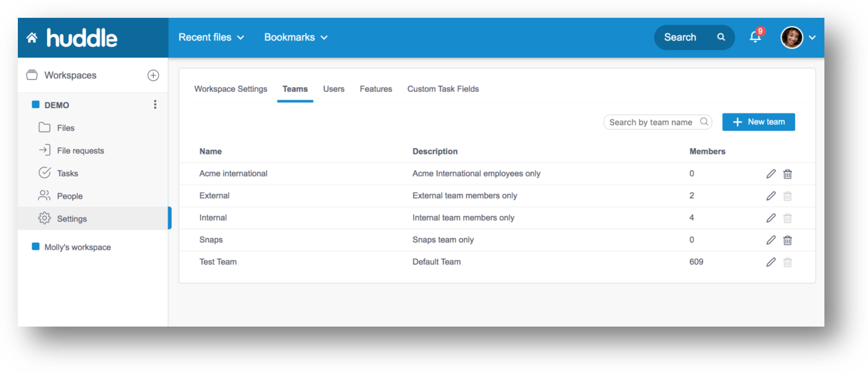This screenshot has height=381, width=868.
Task: Switch to the Workspace Settings tab
Action: click(x=230, y=89)
